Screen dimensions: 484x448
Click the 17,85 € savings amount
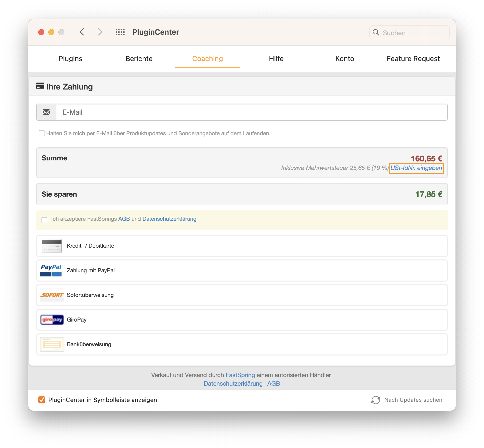coord(429,194)
